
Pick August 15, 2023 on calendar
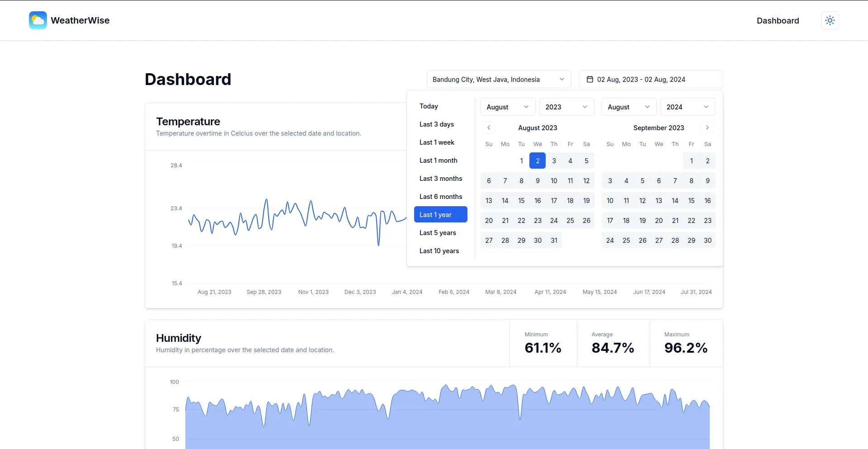pyautogui.click(x=521, y=201)
